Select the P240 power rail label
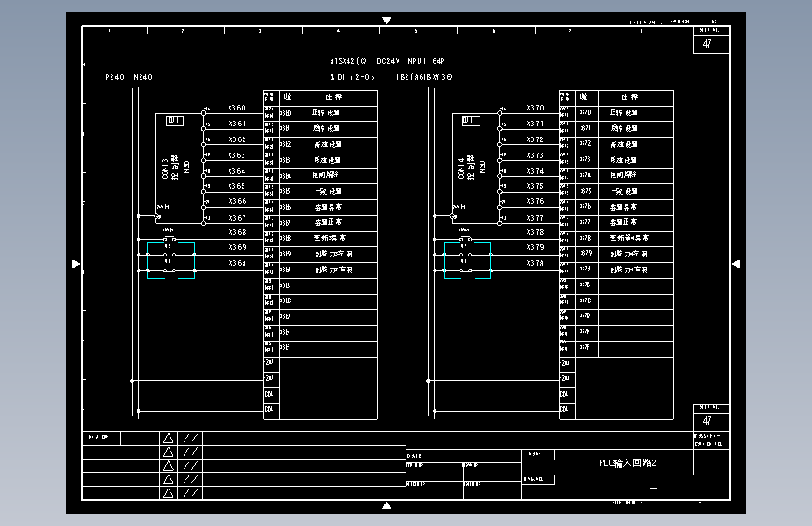 click(x=114, y=77)
